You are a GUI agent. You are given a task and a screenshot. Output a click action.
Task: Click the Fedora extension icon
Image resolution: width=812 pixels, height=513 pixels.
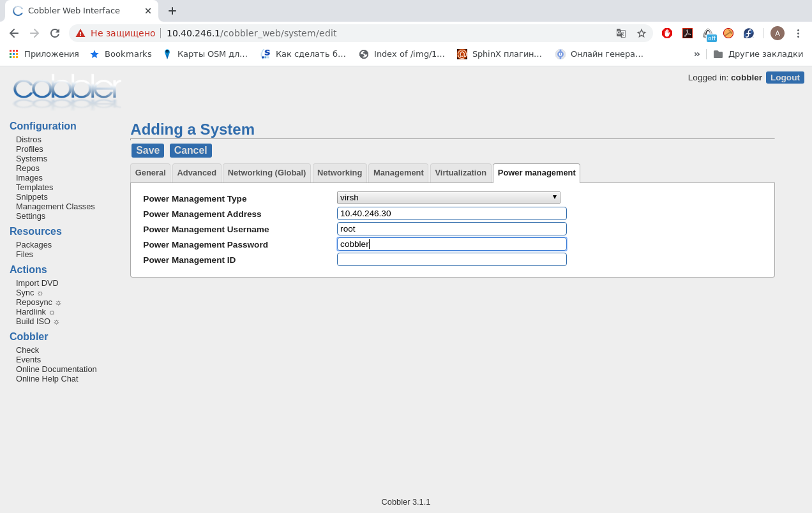749,33
